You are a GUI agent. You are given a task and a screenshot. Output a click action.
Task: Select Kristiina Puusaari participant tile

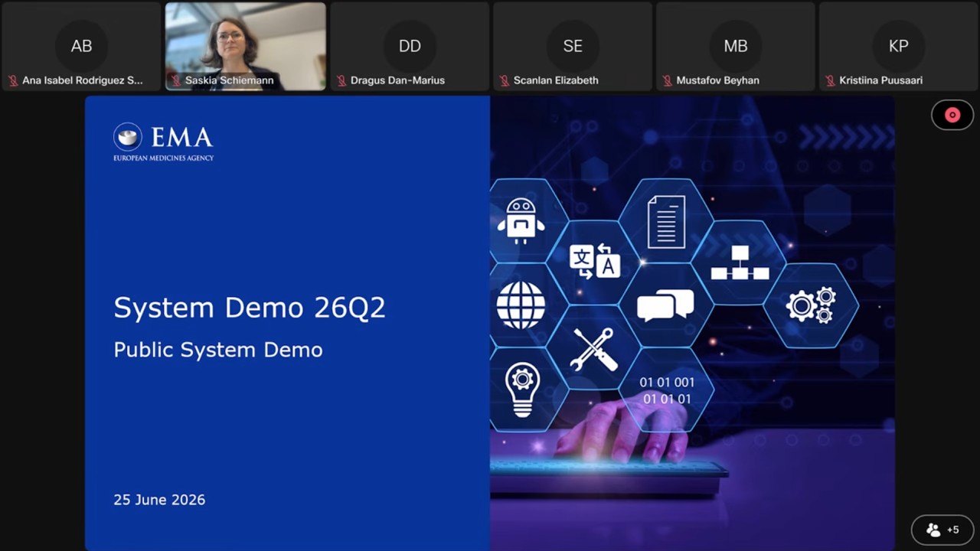point(899,47)
